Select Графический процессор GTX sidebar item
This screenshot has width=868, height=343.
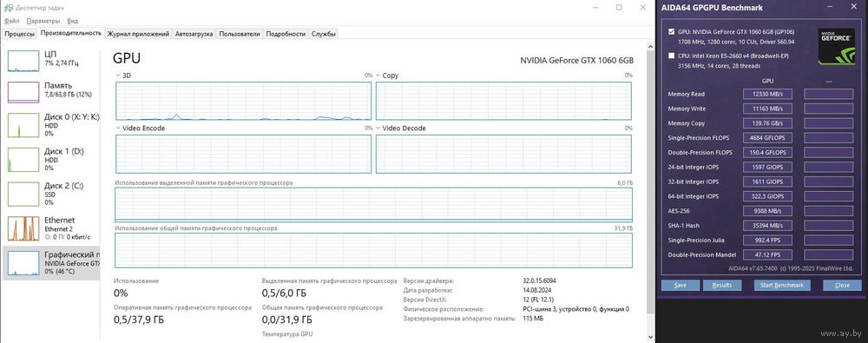51,262
